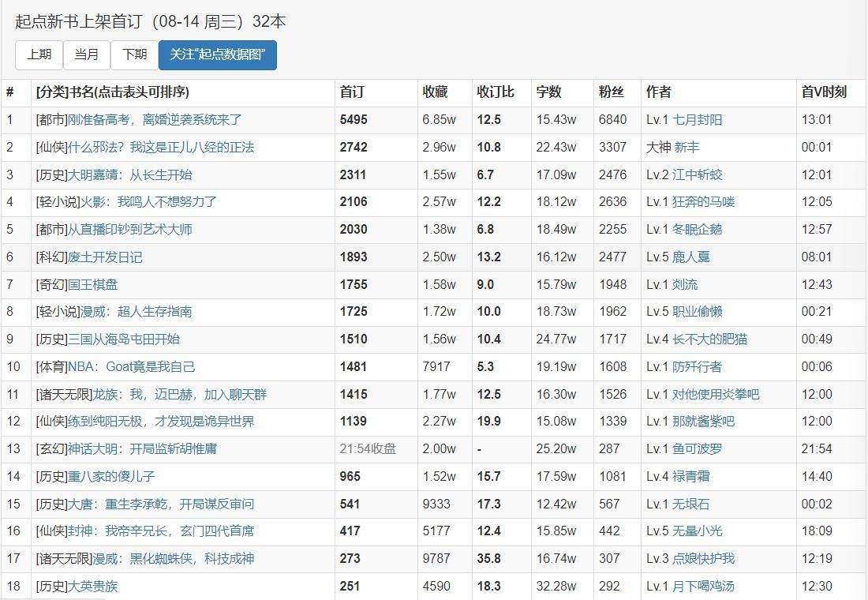The image size is (868, 600).
Task: Select the 当月 button
Action: tap(87, 54)
